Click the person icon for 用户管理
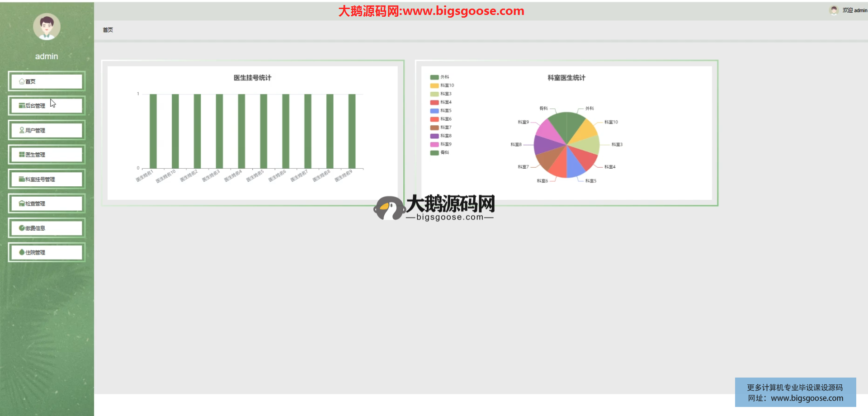 tap(22, 130)
